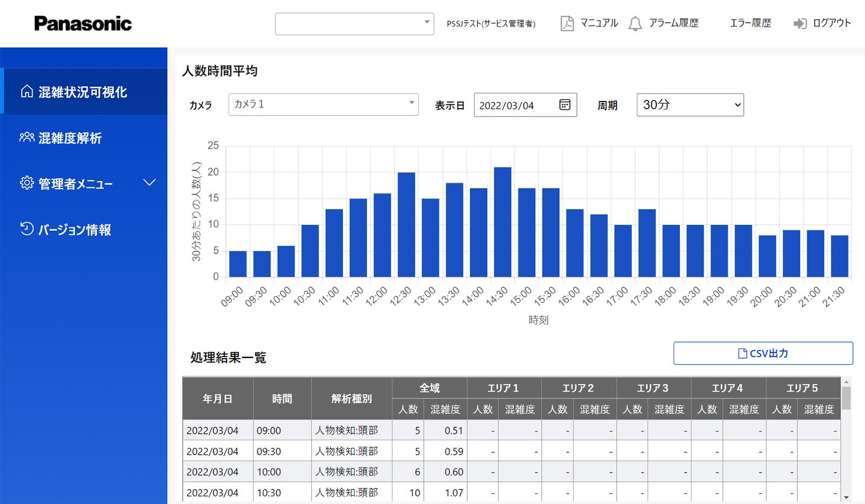Open the empty dropdown in top header
865x504 pixels.
click(x=354, y=24)
